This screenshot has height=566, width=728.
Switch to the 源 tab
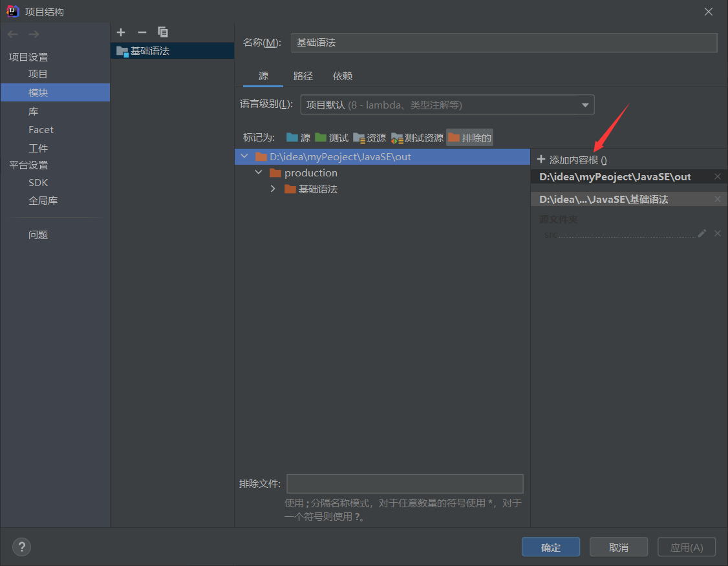263,76
